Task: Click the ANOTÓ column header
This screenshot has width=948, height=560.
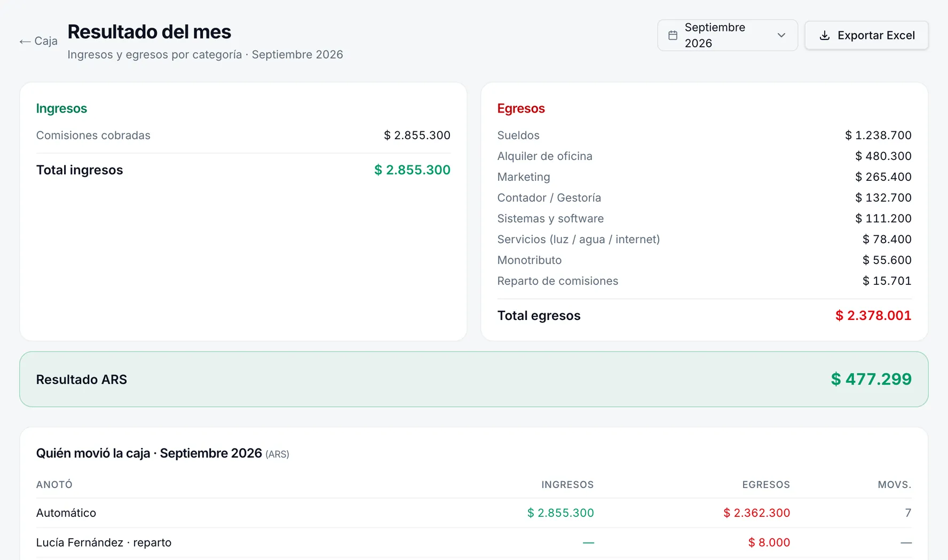Action: coord(54,485)
